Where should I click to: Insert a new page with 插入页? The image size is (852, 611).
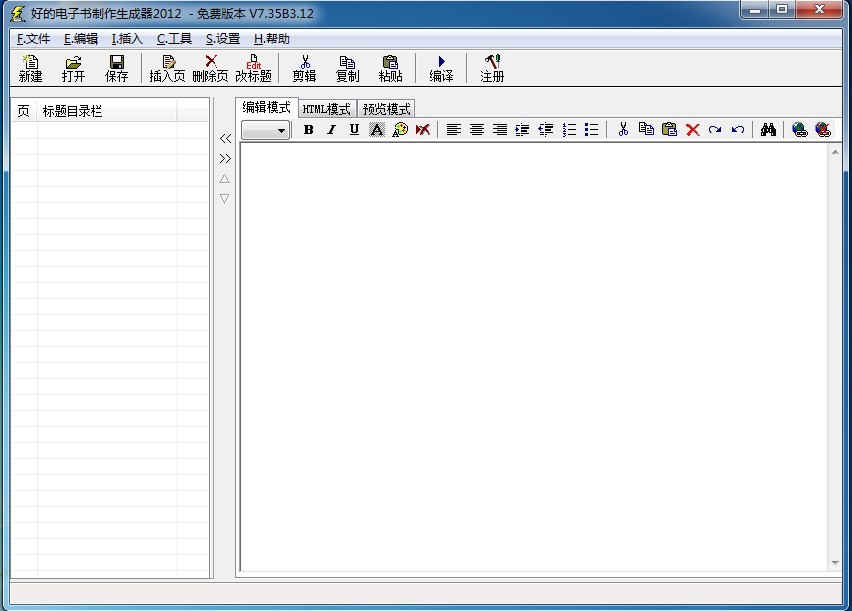(167, 68)
